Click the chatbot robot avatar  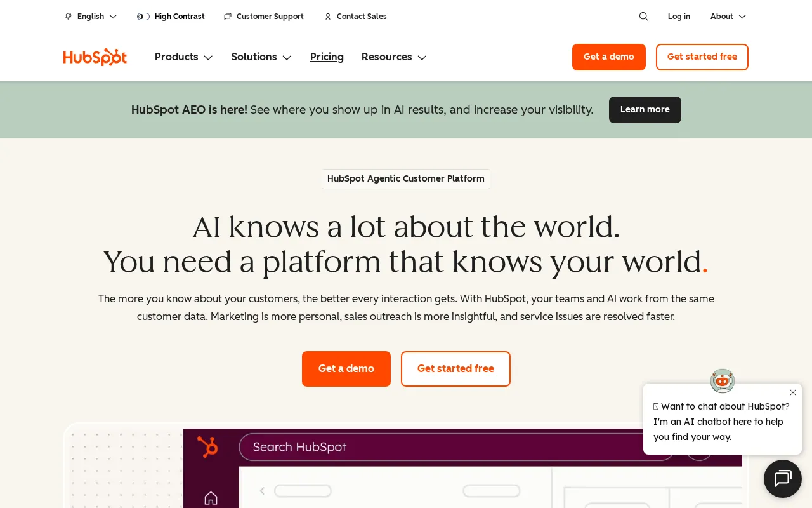723,381
